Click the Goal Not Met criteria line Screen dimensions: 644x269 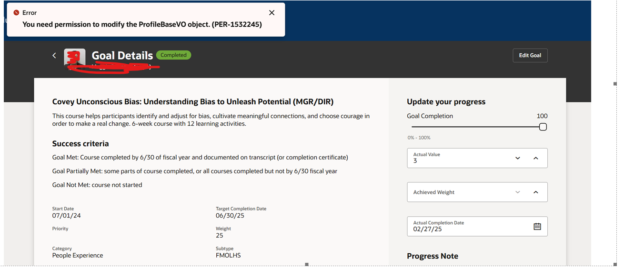click(x=97, y=185)
